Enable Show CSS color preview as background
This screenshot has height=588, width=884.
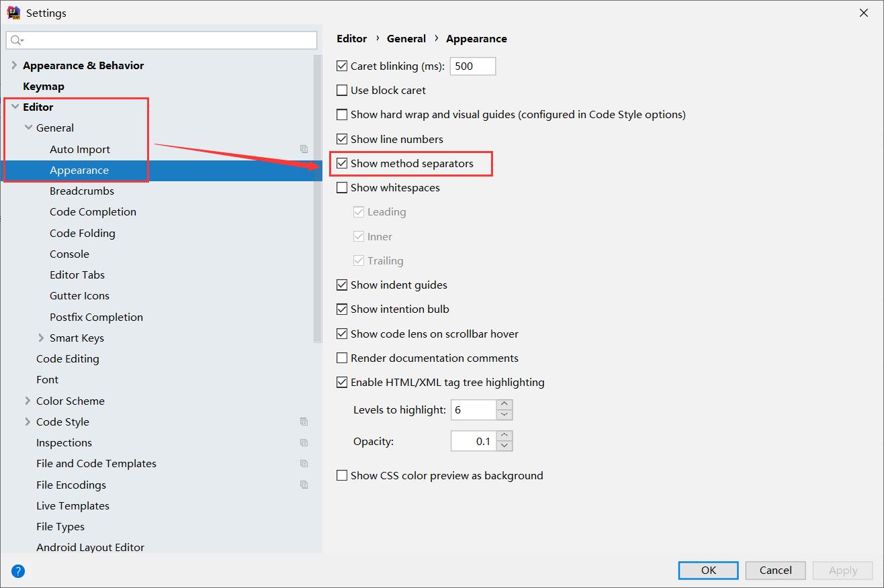click(x=342, y=475)
